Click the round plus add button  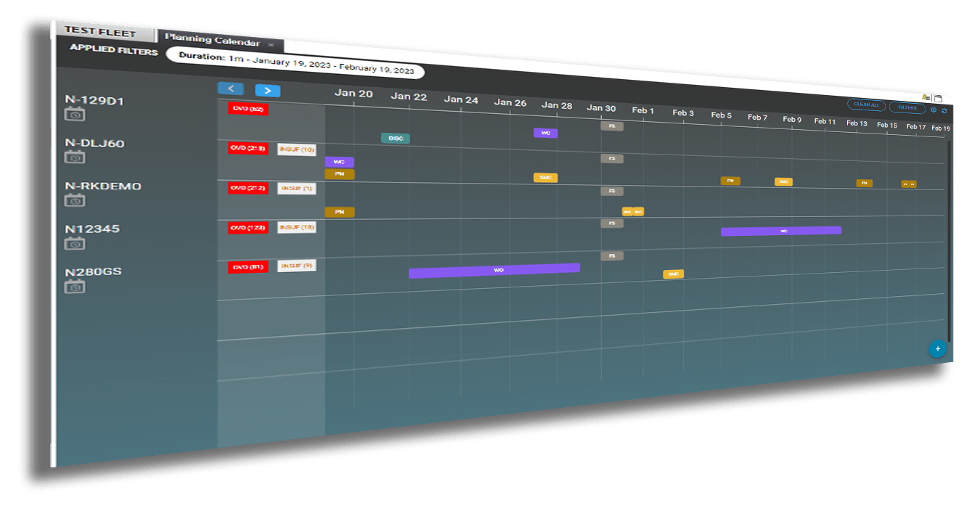point(937,349)
